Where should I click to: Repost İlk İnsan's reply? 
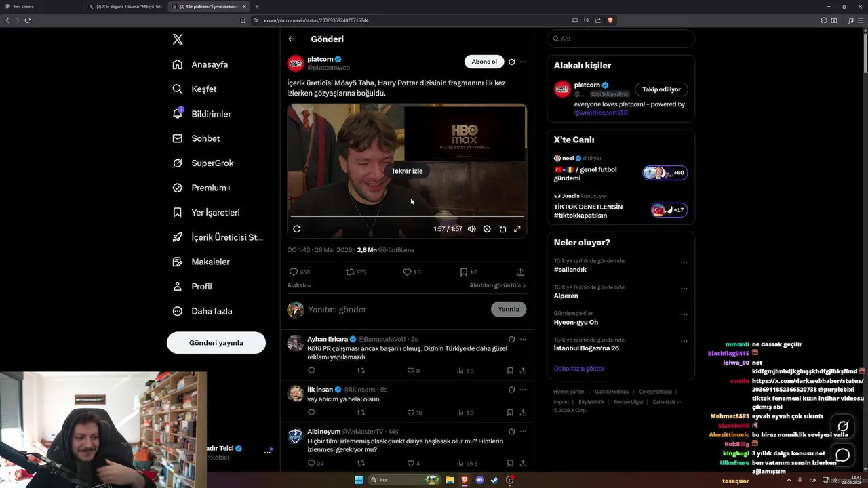click(361, 413)
